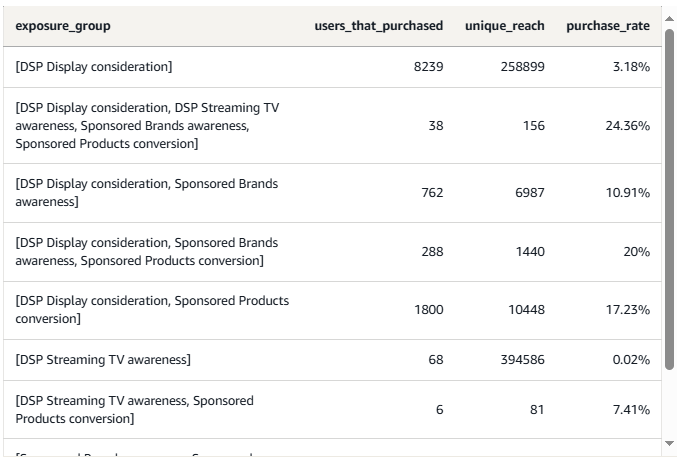Select the 10.91% purchase rate value

(628, 192)
